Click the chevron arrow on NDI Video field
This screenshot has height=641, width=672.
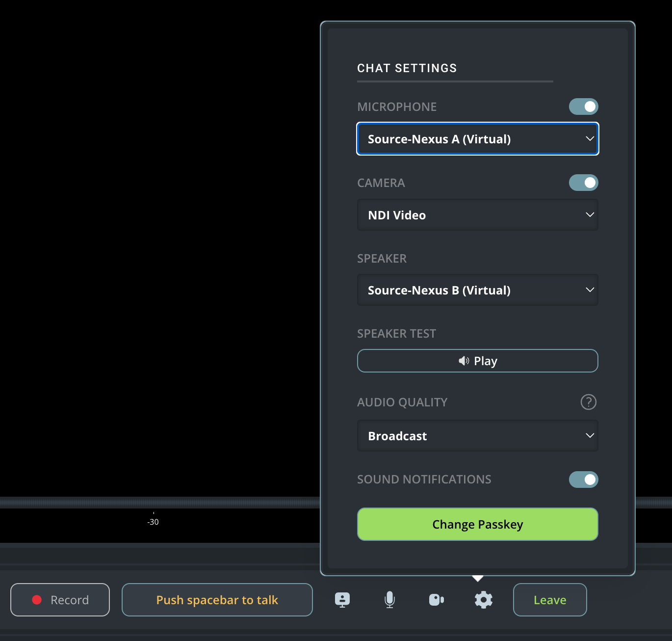coord(590,215)
